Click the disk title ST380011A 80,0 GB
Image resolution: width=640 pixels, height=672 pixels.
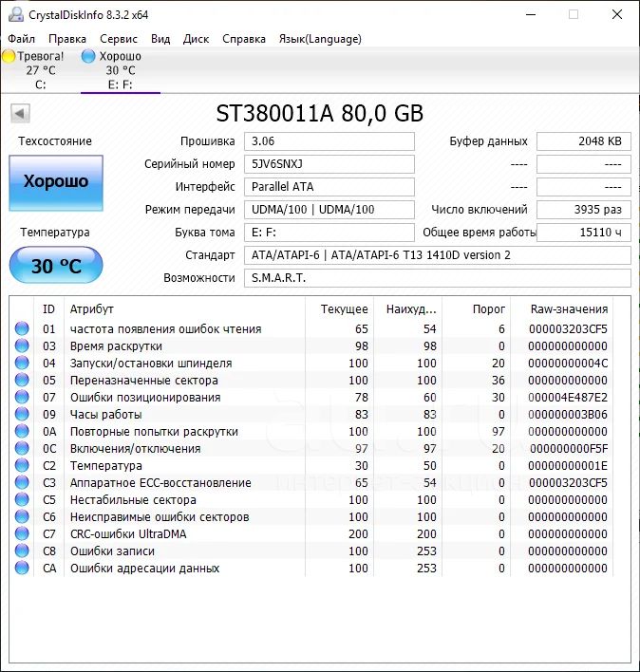320,114
